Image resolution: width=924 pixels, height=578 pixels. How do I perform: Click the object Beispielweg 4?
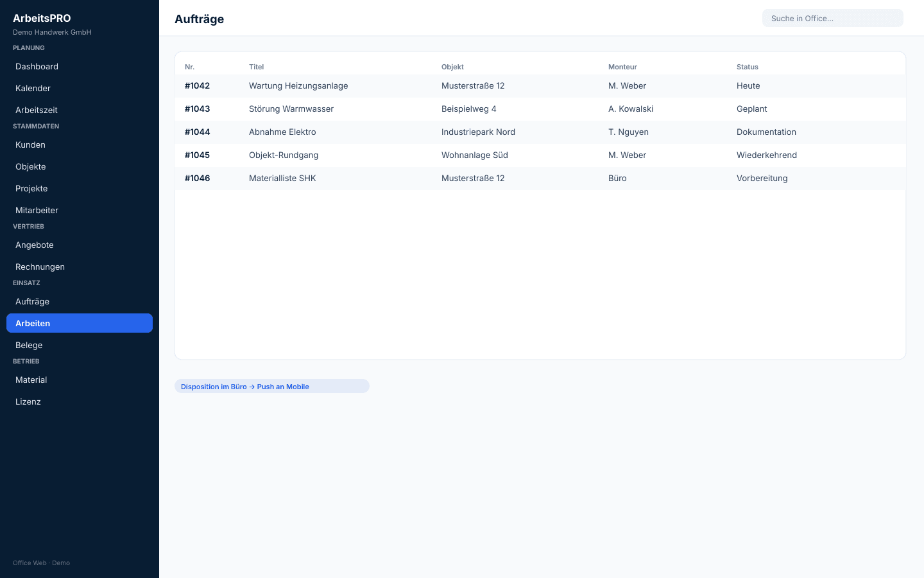[469, 109]
